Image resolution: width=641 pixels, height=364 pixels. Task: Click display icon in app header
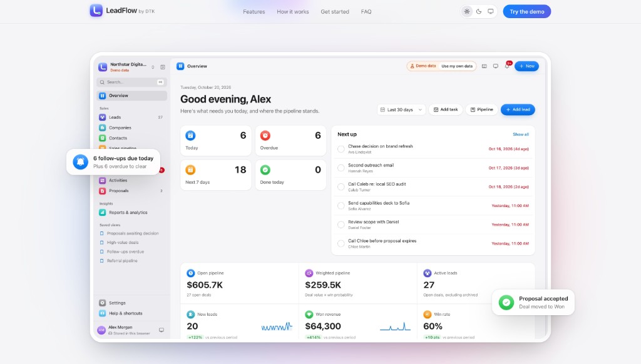point(496,66)
